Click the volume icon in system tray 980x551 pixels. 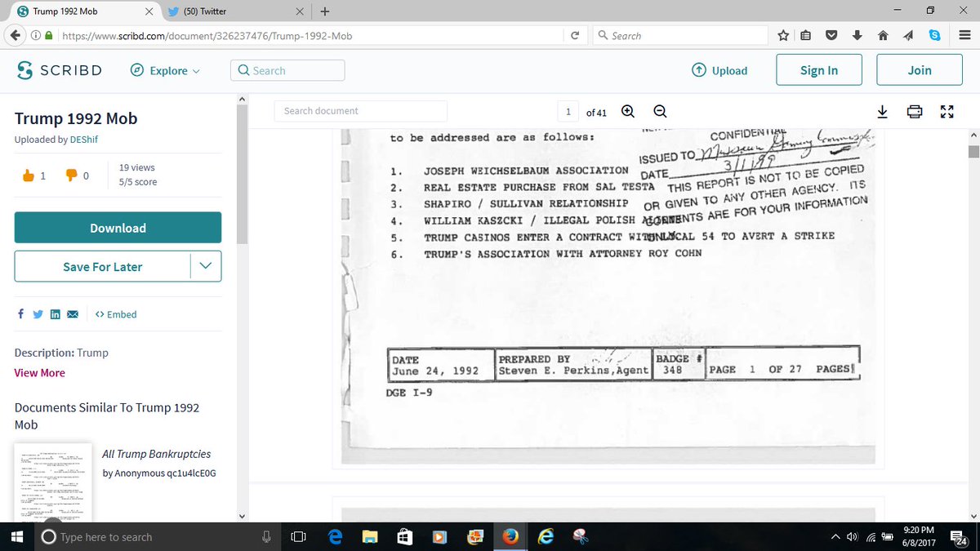853,536
